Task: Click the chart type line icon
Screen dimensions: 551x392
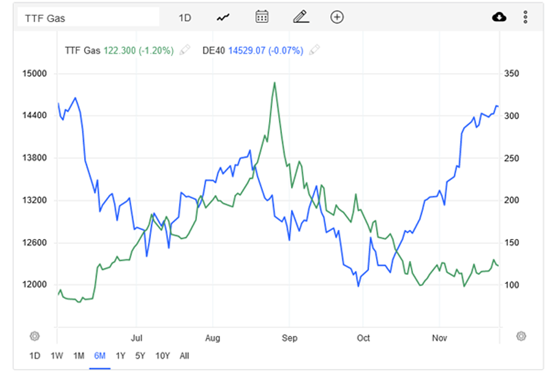Action: [x=223, y=17]
